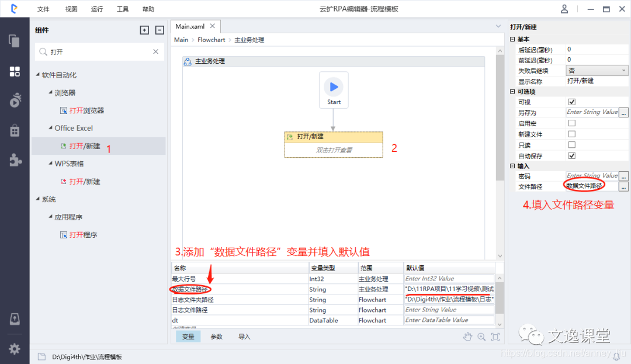
Task: Click the 主业务处理 flowchart header icon
Action: coord(188,61)
